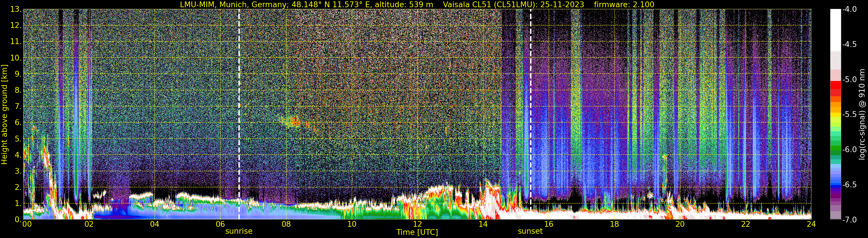
Task: Click the time axis tick '20'
Action: pyautogui.click(x=680, y=224)
